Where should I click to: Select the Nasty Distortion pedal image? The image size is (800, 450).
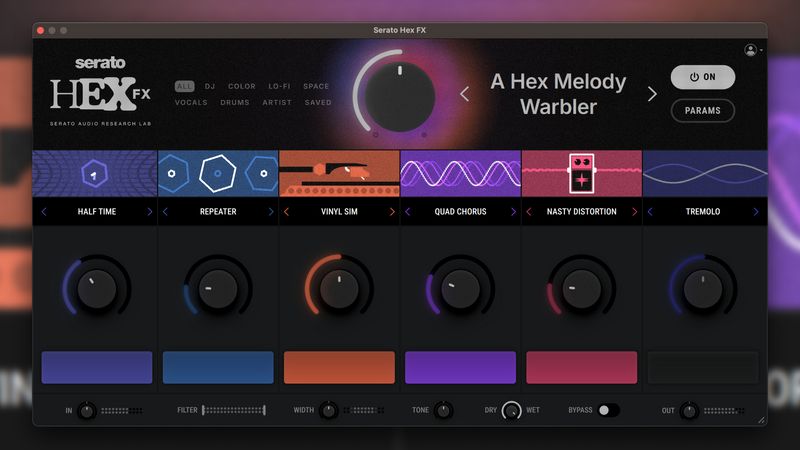click(x=582, y=173)
